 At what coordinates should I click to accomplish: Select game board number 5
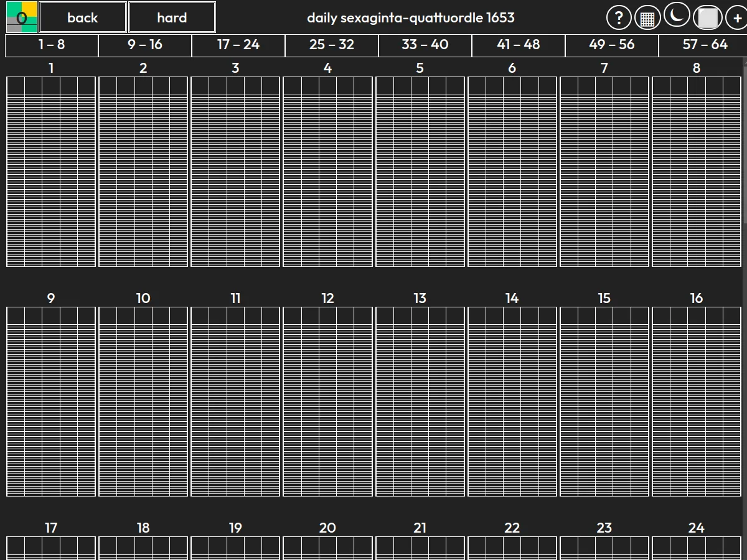(420, 172)
